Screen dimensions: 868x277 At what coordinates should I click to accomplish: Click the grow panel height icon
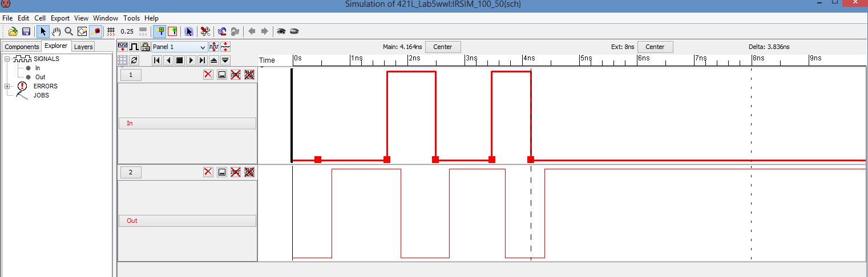215,47
